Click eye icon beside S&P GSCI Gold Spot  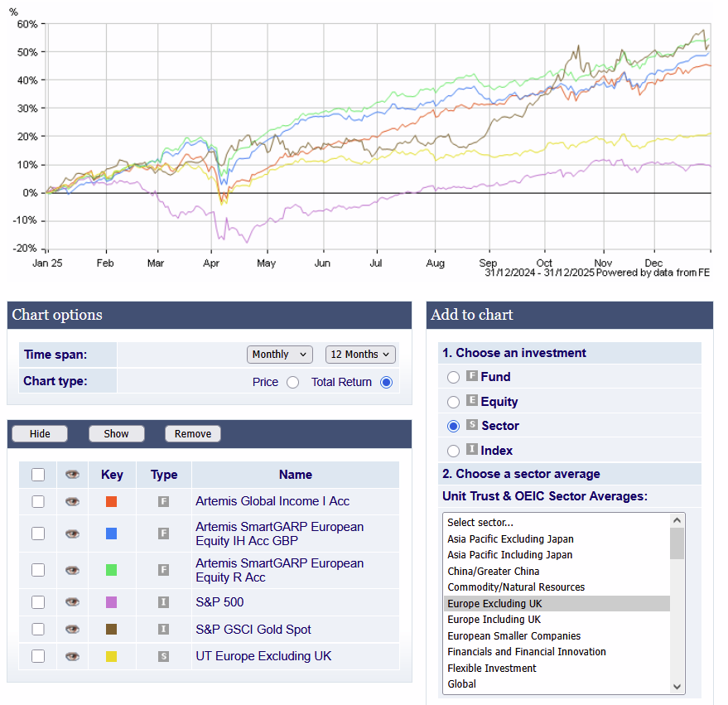click(73, 630)
